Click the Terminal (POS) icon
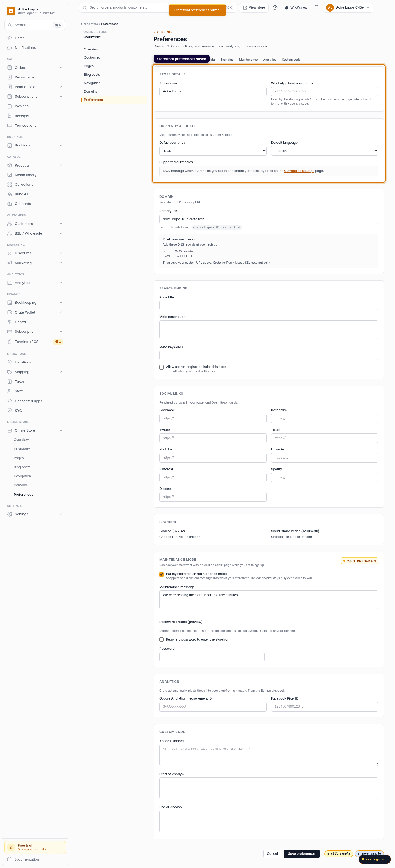The height and width of the screenshot is (868, 395). (x=9, y=342)
